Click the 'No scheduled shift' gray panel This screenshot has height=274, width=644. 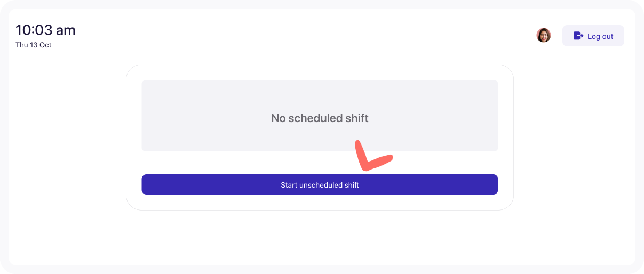pyautogui.click(x=320, y=116)
